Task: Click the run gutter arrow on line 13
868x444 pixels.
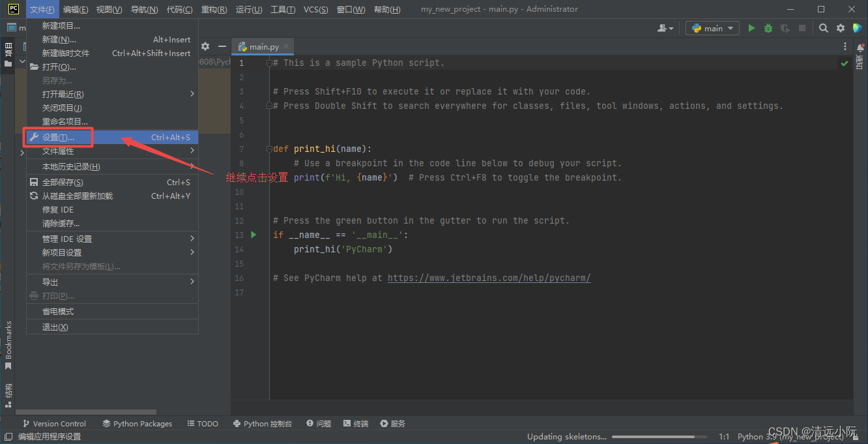Action: point(254,235)
